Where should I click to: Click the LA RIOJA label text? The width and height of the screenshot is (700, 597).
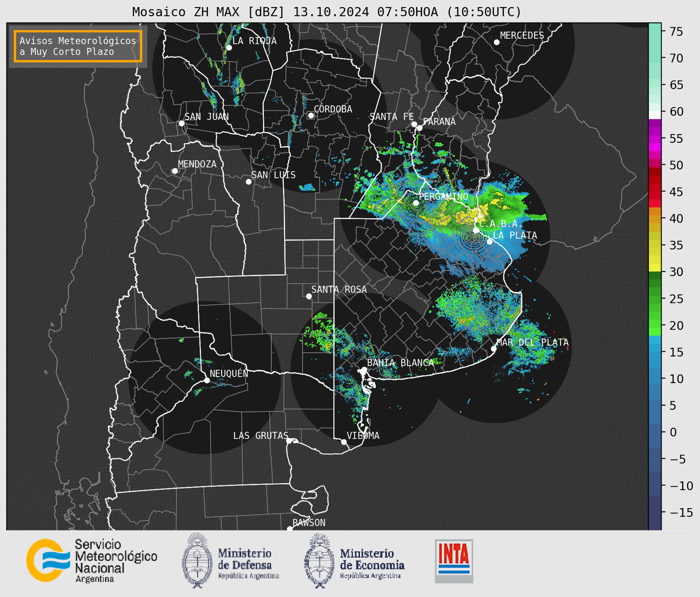[254, 41]
